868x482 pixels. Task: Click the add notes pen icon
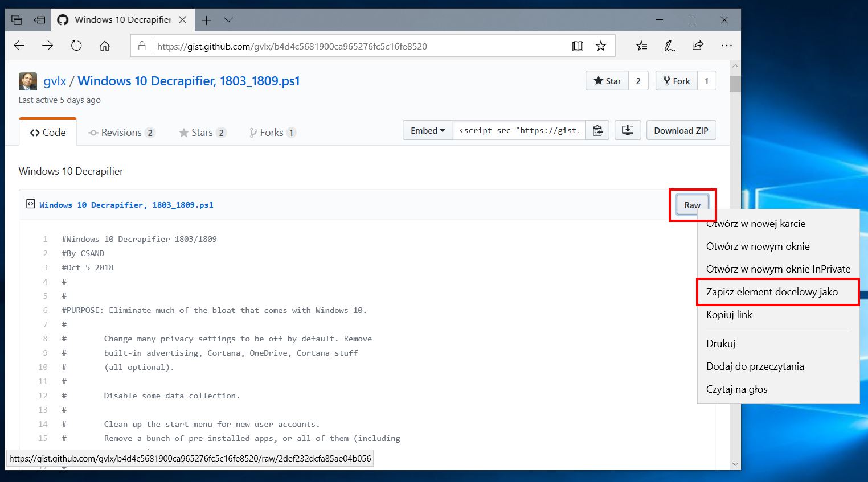click(670, 46)
